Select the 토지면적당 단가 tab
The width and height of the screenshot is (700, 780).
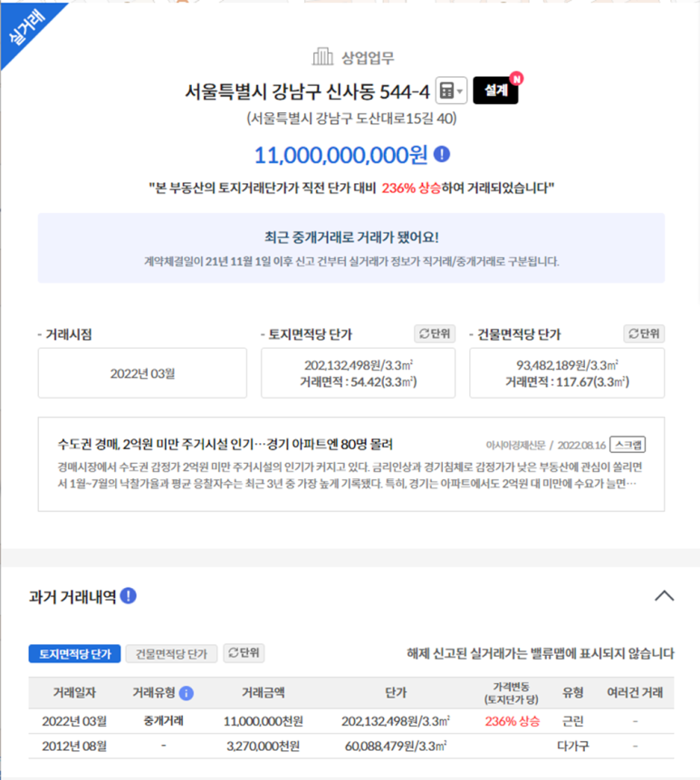pos(74,654)
